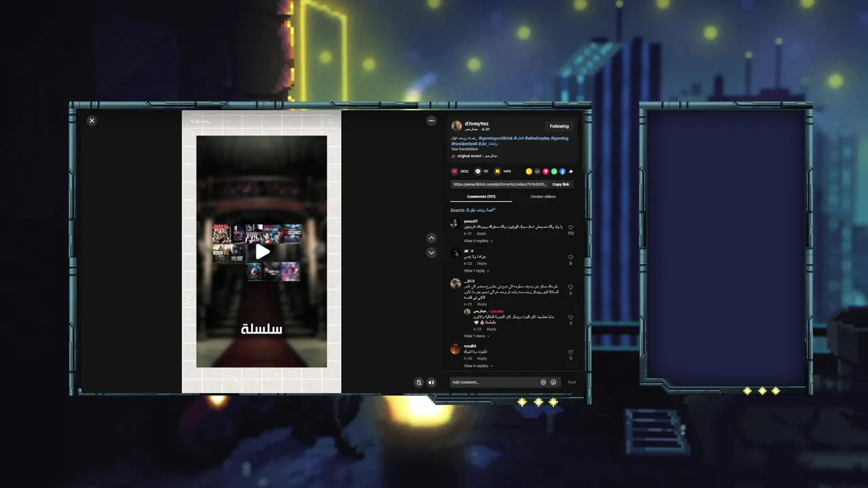Screen dimensions: 868x488
Task: Like the Creator's reply with 2 likes
Action: click(x=570, y=317)
